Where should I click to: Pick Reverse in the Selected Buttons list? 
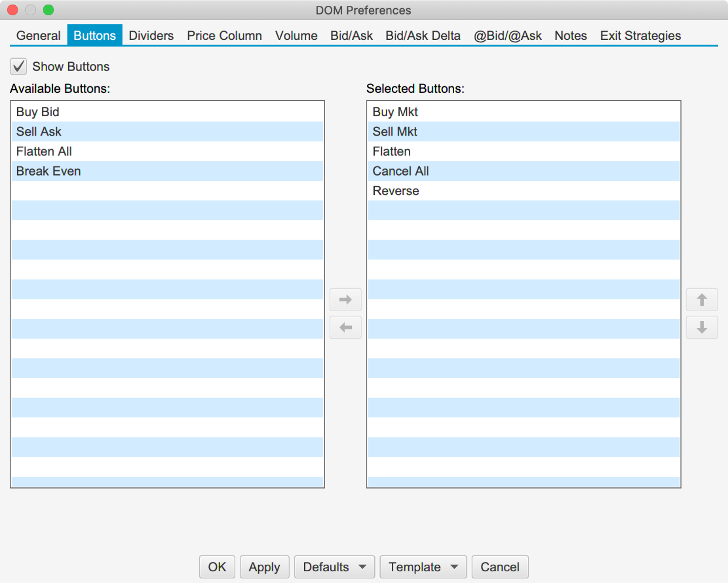396,191
